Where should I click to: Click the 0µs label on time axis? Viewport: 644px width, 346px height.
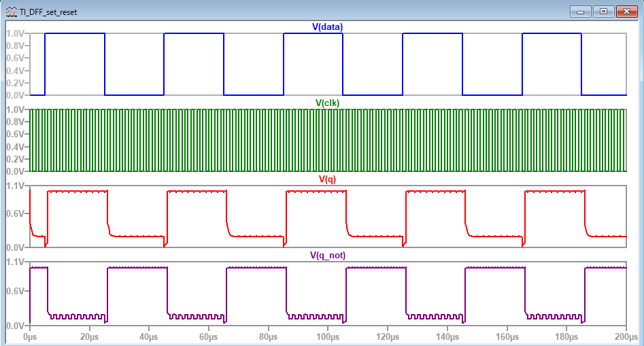pos(29,336)
